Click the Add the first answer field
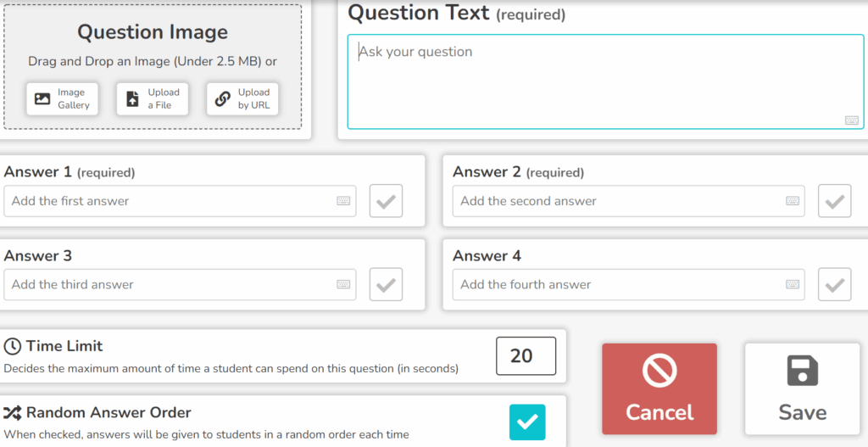The width and height of the screenshot is (868, 447). (x=180, y=201)
